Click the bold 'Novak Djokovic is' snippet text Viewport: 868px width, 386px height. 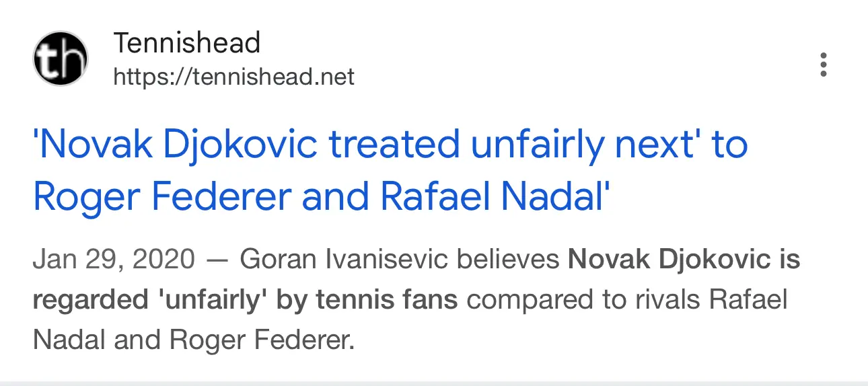pyautogui.click(x=684, y=259)
